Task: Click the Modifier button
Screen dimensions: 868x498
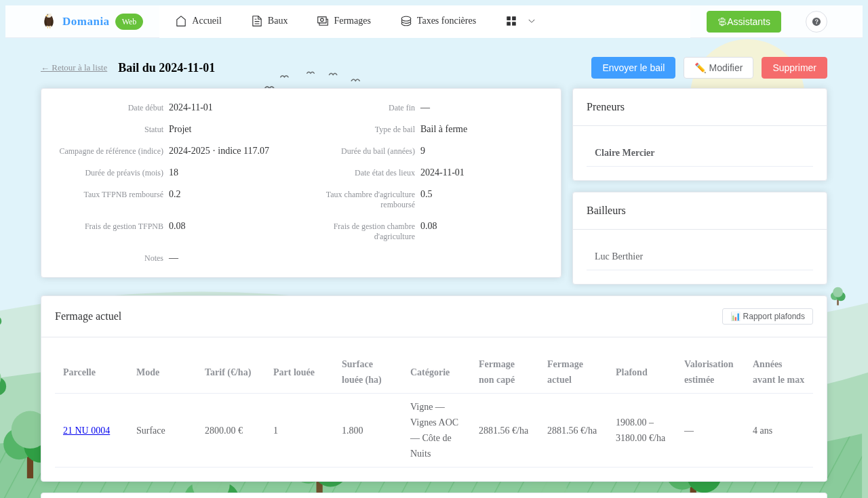Action: coord(719,68)
